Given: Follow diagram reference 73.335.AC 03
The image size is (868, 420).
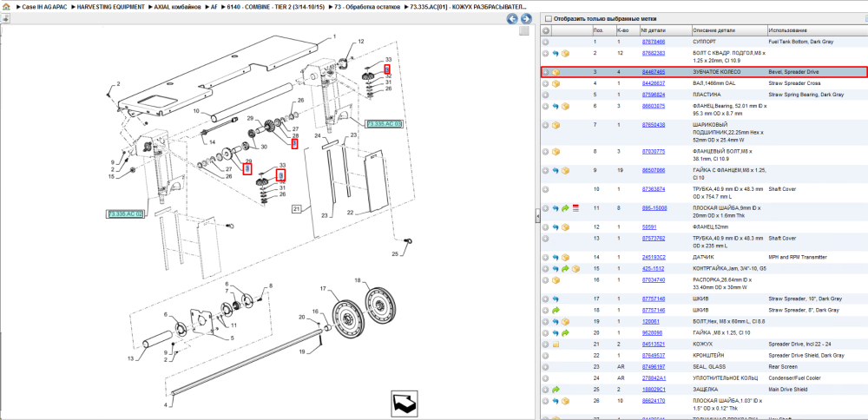Looking at the screenshot, I should [384, 123].
